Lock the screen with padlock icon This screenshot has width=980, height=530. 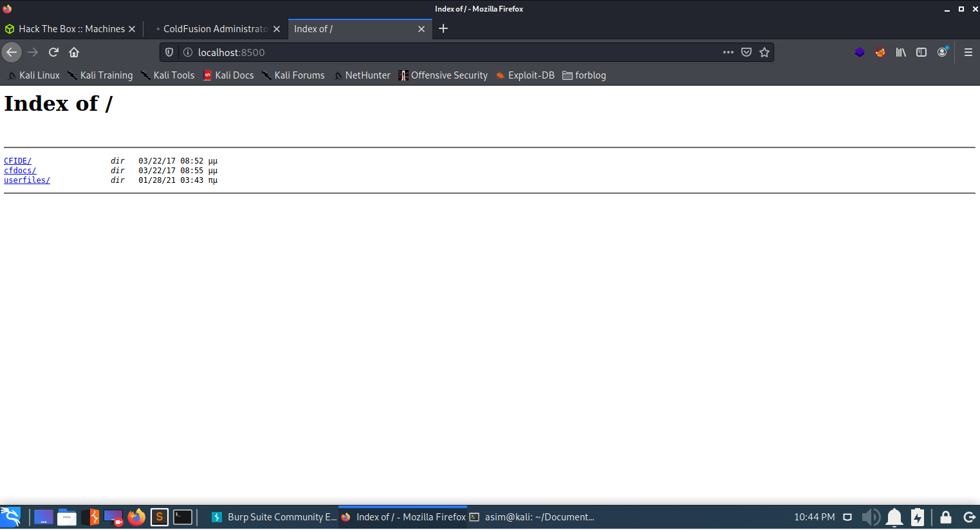(x=946, y=517)
